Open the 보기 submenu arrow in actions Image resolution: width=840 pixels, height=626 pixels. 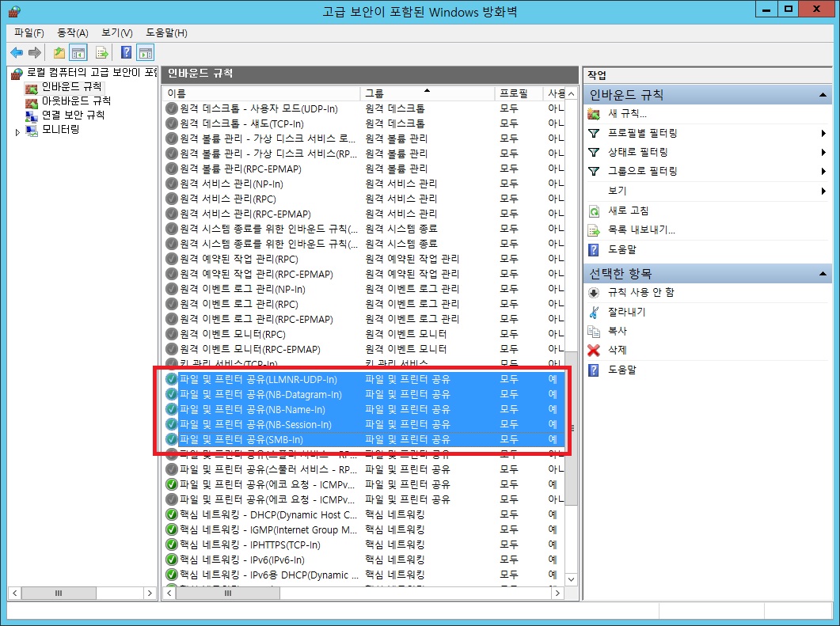tap(823, 191)
